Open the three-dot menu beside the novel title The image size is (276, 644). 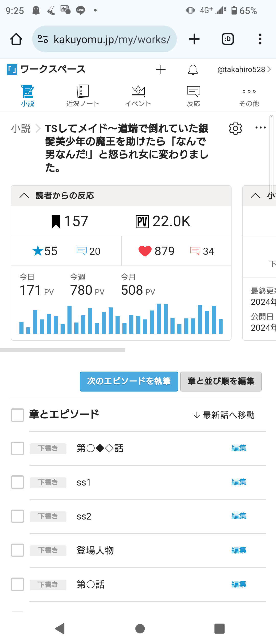click(x=260, y=128)
